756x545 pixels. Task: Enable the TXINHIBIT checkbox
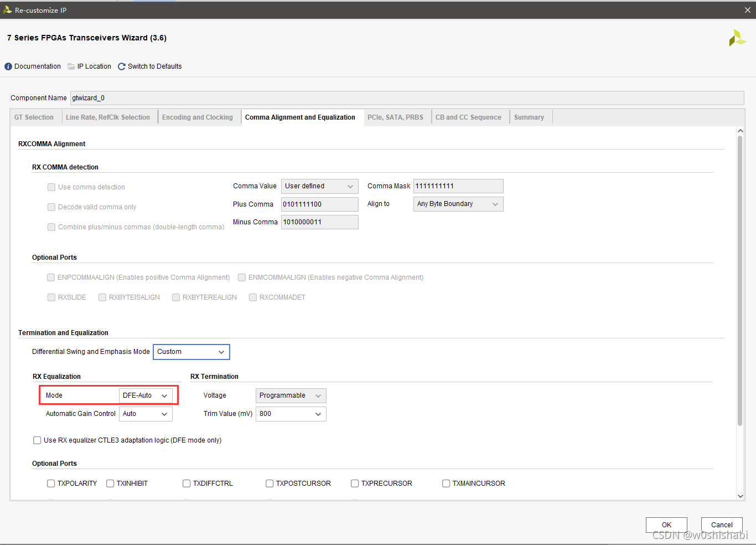(x=110, y=484)
